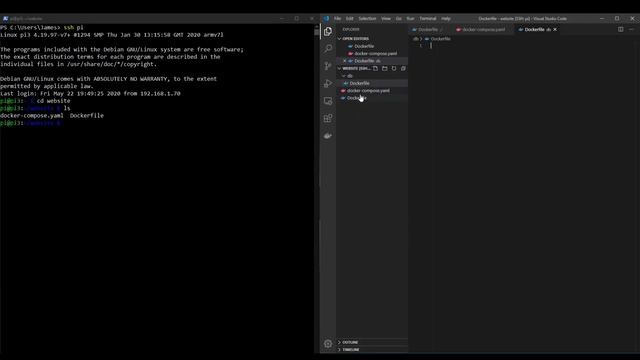The height and width of the screenshot is (360, 640).
Task: Select first Dockerfile in Open Editors
Action: pyautogui.click(x=364, y=46)
